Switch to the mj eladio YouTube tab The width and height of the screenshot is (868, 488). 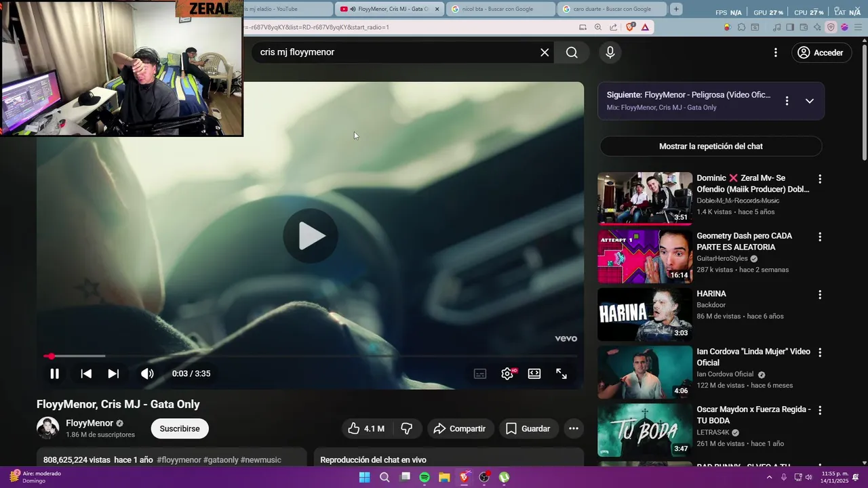288,9
